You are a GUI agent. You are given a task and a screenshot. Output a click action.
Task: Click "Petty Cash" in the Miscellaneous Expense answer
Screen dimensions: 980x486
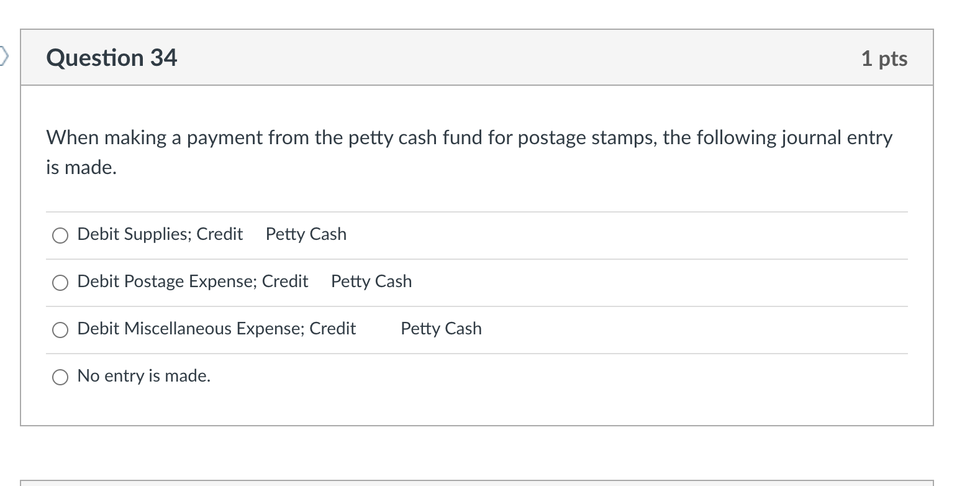pos(441,329)
